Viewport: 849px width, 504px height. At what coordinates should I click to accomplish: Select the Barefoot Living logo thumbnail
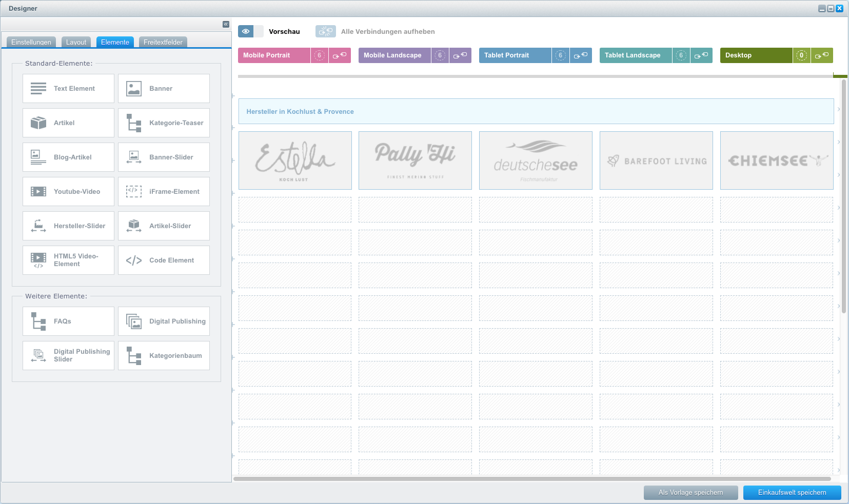(x=656, y=160)
